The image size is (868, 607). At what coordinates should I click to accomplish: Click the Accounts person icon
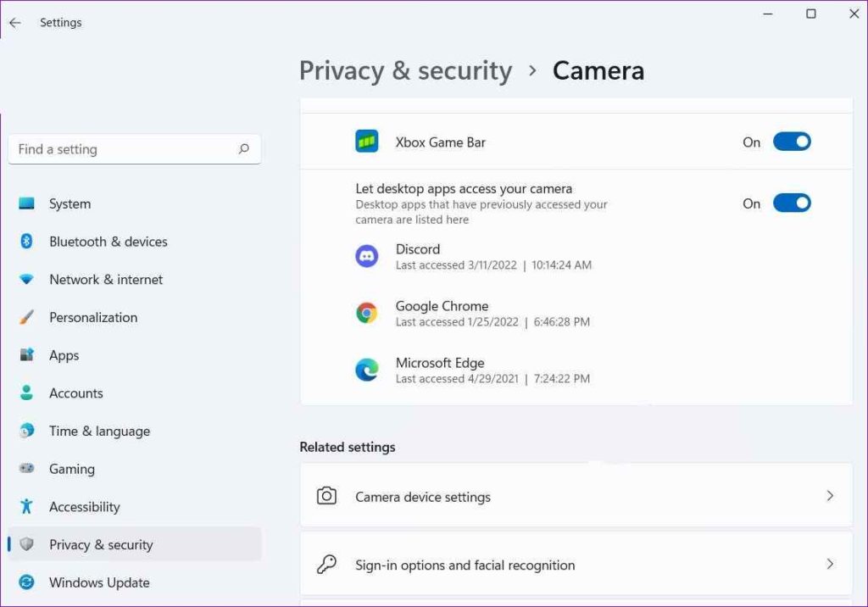pos(26,393)
